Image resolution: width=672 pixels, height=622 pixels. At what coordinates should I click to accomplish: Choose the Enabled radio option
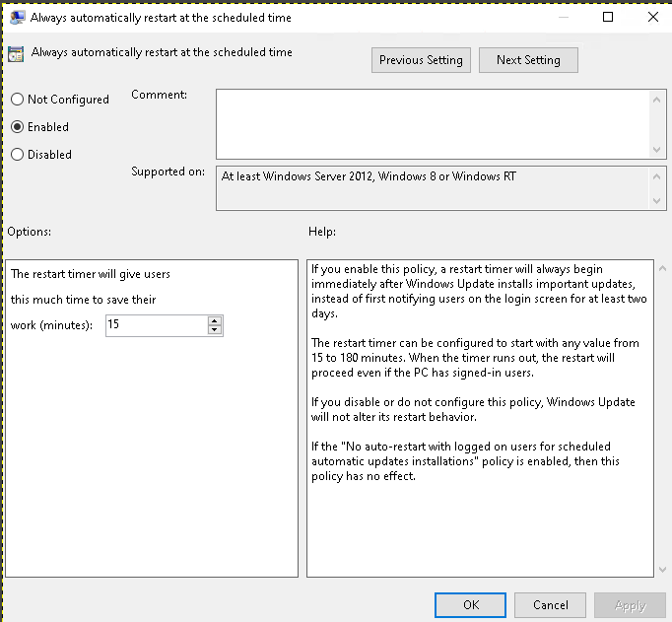click(x=17, y=127)
